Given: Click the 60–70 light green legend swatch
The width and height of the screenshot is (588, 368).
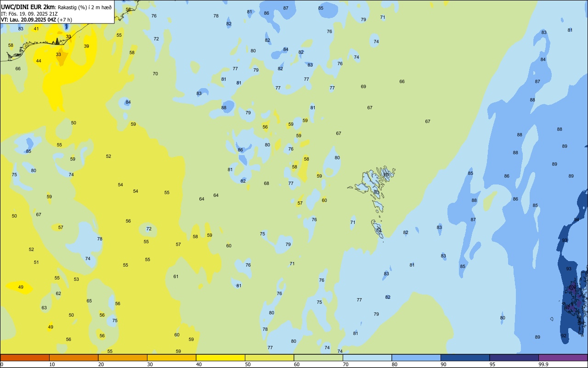Looking at the screenshot, I should coord(318,357).
